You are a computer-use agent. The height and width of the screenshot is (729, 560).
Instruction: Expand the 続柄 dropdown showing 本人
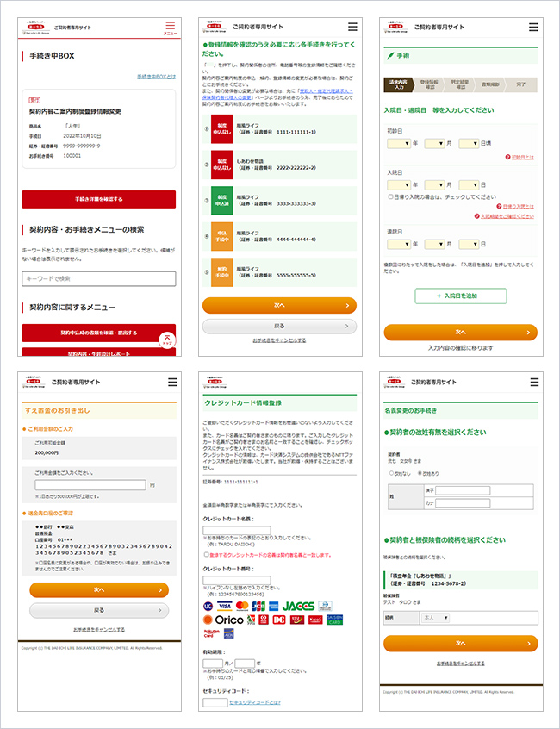[x=437, y=618]
